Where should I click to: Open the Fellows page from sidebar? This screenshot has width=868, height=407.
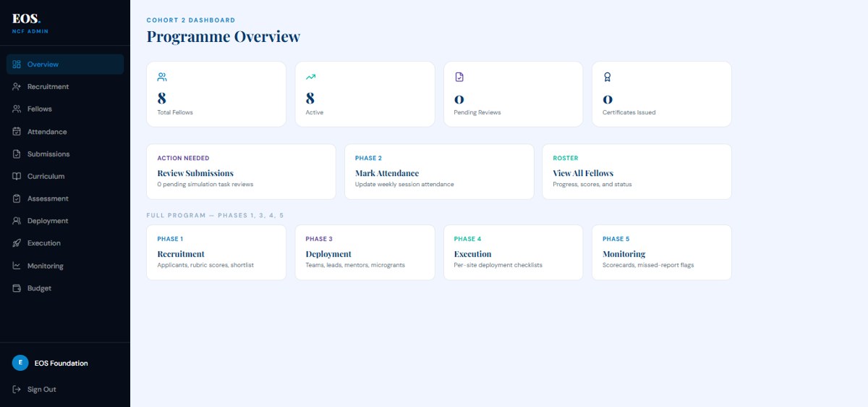tap(65, 109)
